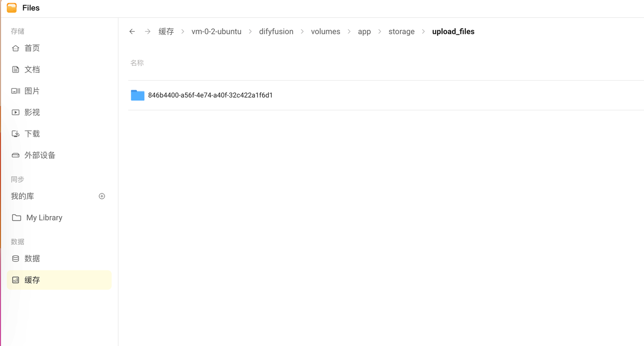Click the home icon for 首页
This screenshot has height=346, width=644.
click(x=16, y=48)
